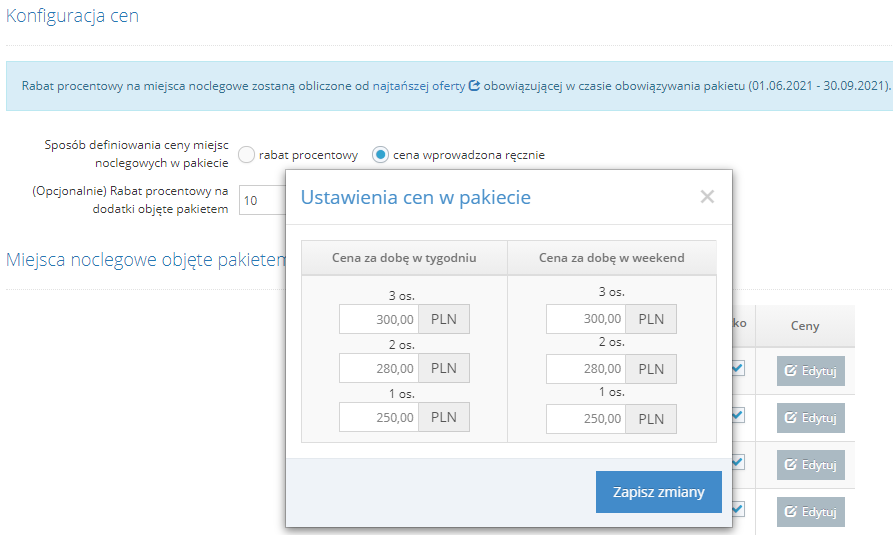Image resolution: width=893 pixels, height=535 pixels.
Task: Click the third Edytuj button in Ceny column
Action: pyautogui.click(x=810, y=465)
